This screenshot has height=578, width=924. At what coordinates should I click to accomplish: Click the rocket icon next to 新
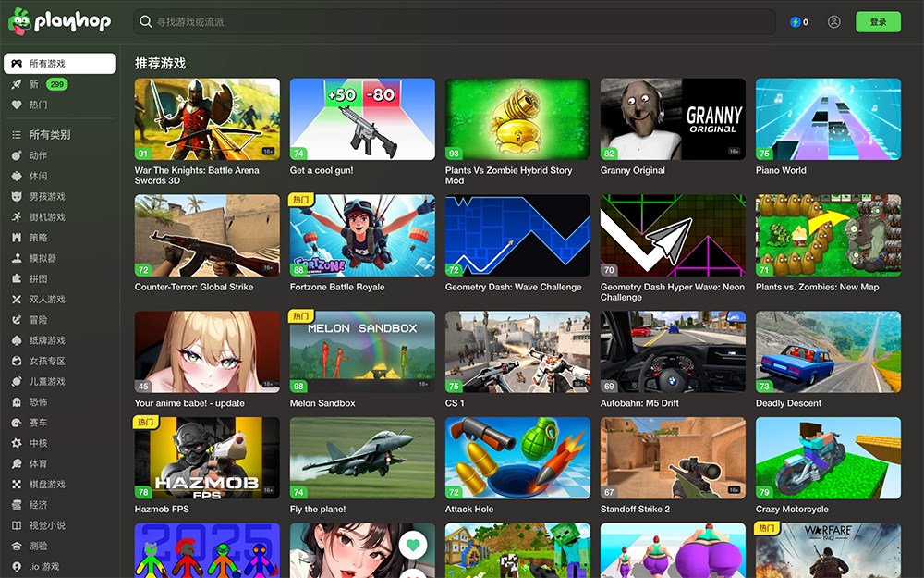tap(17, 84)
